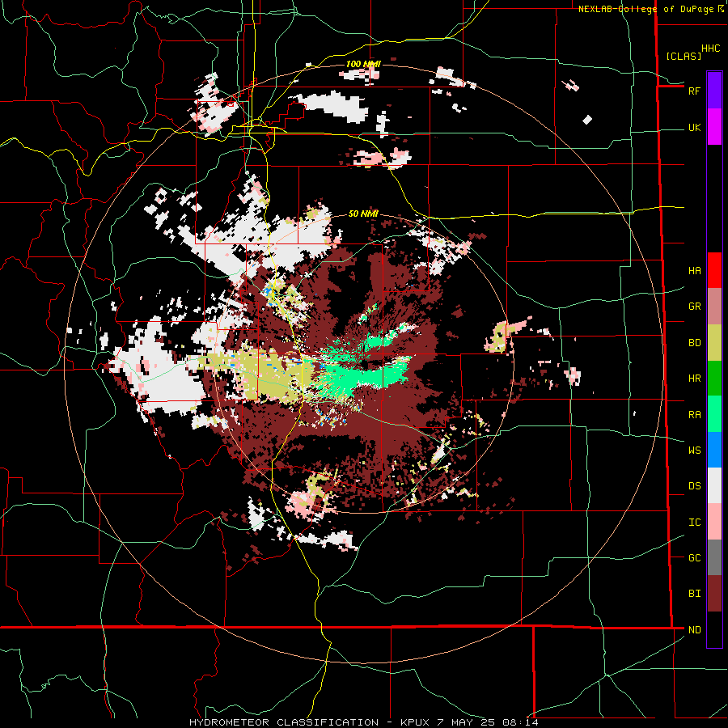Click the WS blue legend swatch
This screenshot has width=728, height=728.
point(714,450)
